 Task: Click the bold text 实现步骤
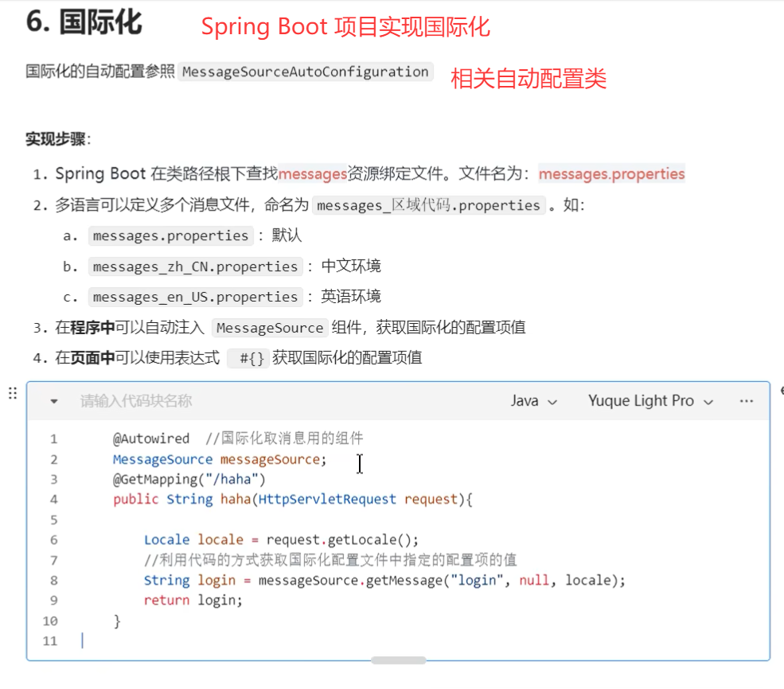pyautogui.click(x=56, y=139)
